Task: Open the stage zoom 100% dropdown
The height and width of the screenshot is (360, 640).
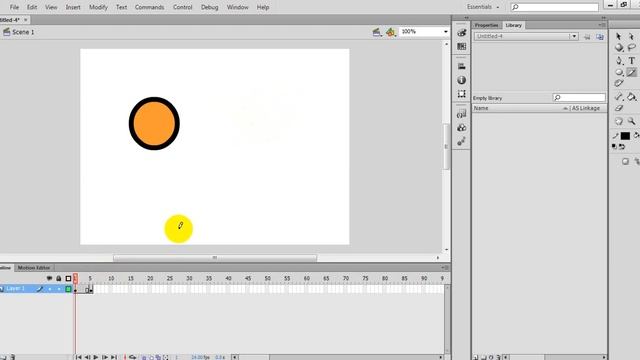Action: tap(445, 31)
